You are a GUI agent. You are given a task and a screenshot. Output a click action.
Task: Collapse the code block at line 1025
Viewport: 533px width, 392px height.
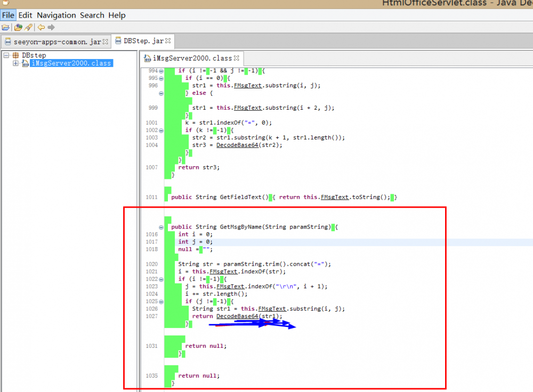click(161, 301)
